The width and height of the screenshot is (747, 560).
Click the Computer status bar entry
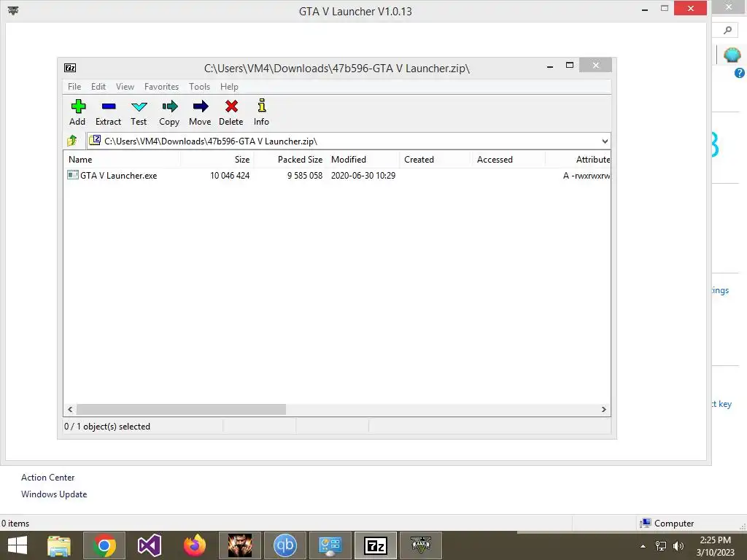click(x=667, y=524)
